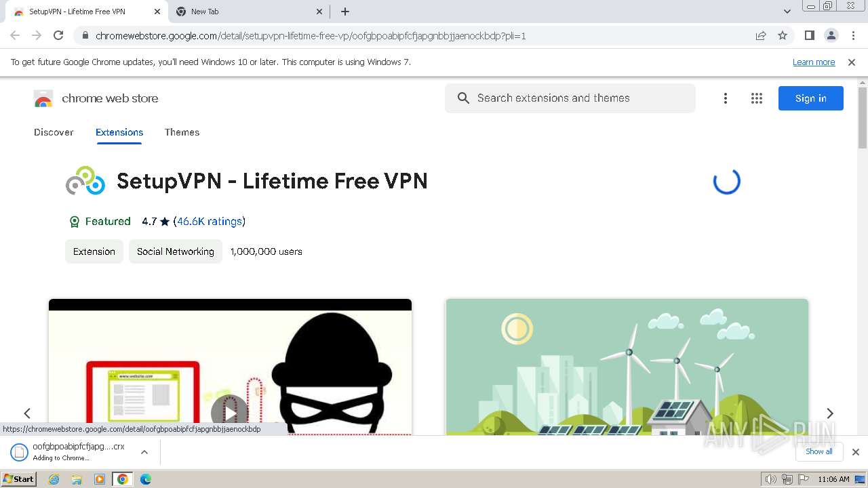Click the Sign in button
Viewport: 868px width, 488px height.
click(811, 98)
